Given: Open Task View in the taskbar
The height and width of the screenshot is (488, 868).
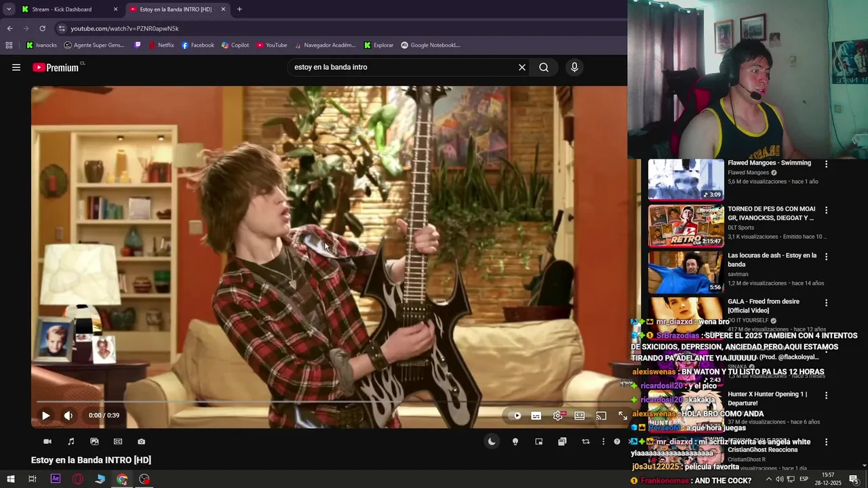Looking at the screenshot, I should coord(32,479).
